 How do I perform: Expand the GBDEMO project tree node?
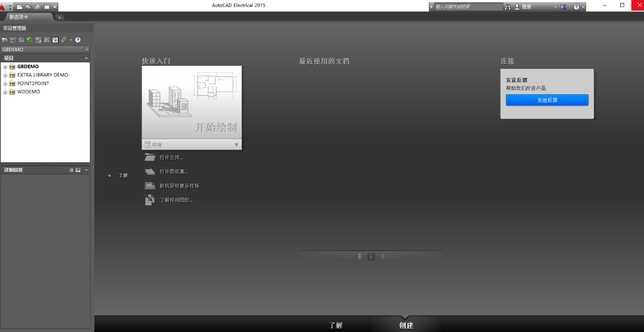pos(5,67)
